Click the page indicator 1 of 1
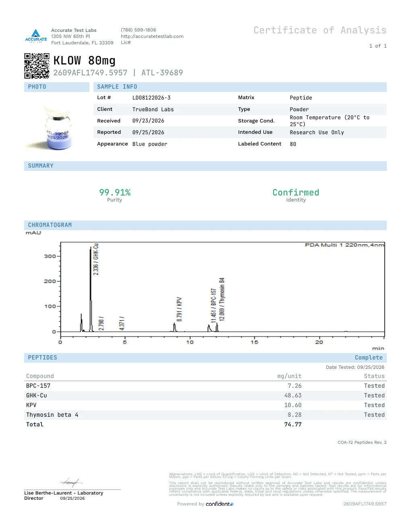This screenshot has height=532, width=411. point(378,46)
